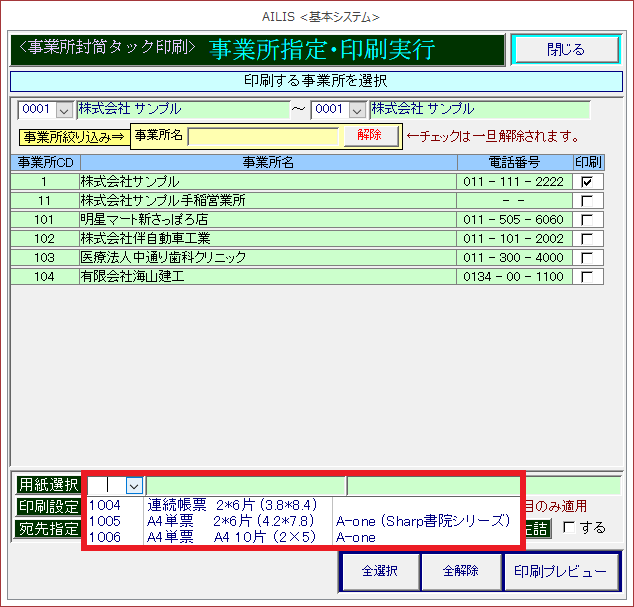Check print box for 株式会社サンプル手稲営業所
This screenshot has width=634, height=607.
click(587, 201)
